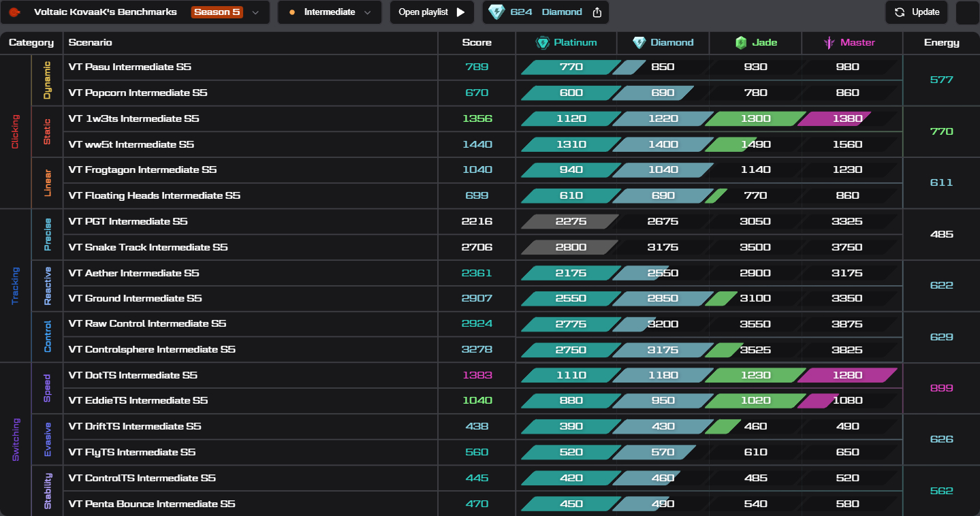Click the Scenario column header
This screenshot has width=980, height=516.
(91, 42)
